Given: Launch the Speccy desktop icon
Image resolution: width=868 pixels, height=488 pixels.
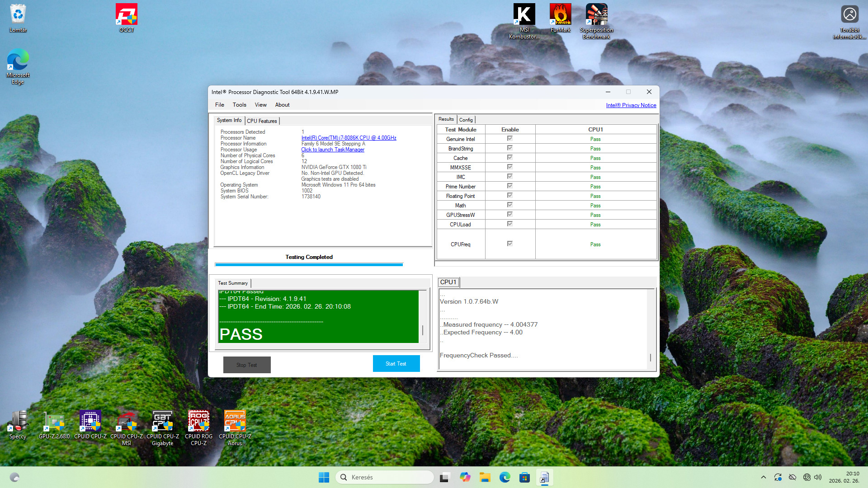Looking at the screenshot, I should tap(18, 423).
